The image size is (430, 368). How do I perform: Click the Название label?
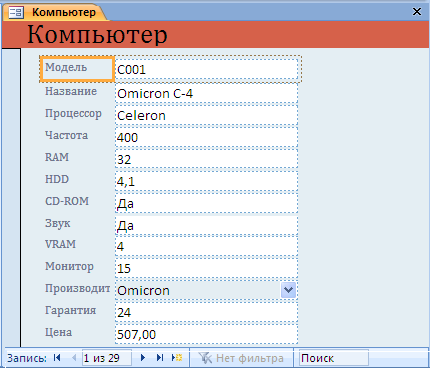click(x=71, y=91)
